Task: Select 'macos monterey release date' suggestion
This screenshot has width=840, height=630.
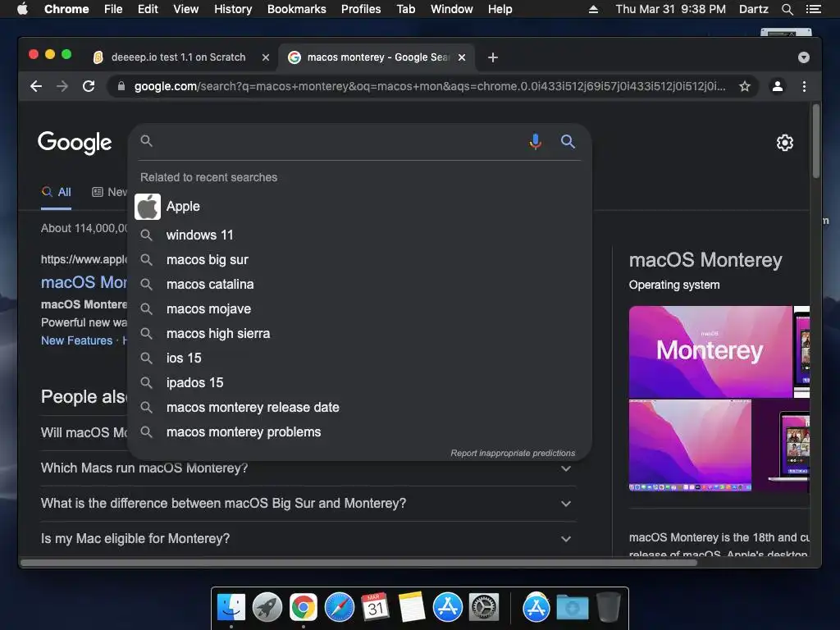Action: [x=359, y=408]
